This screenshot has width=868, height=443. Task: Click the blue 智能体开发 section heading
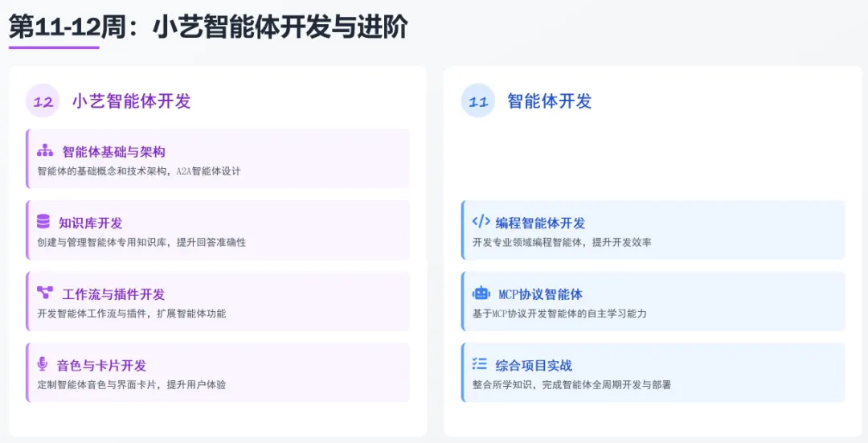coord(550,100)
